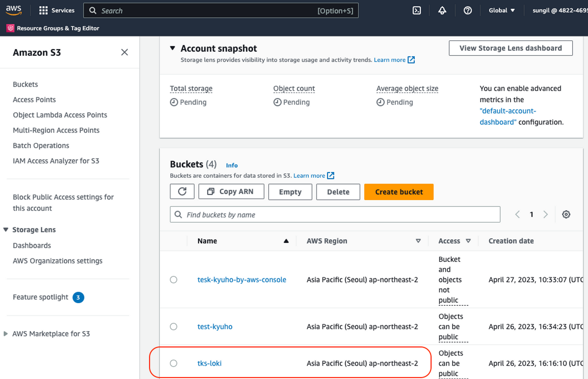Viewport: 588px width, 379px height.
Task: Open Buckets in side navigation
Action: coord(25,84)
